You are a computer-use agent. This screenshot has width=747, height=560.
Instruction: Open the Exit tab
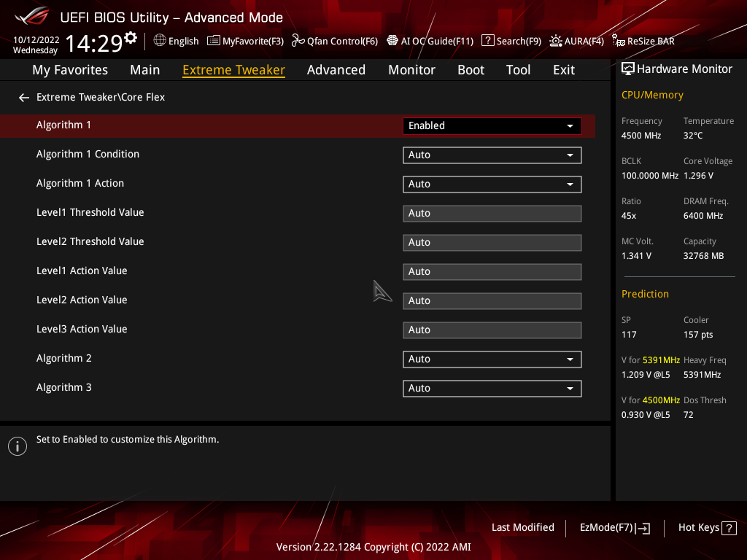click(x=564, y=70)
